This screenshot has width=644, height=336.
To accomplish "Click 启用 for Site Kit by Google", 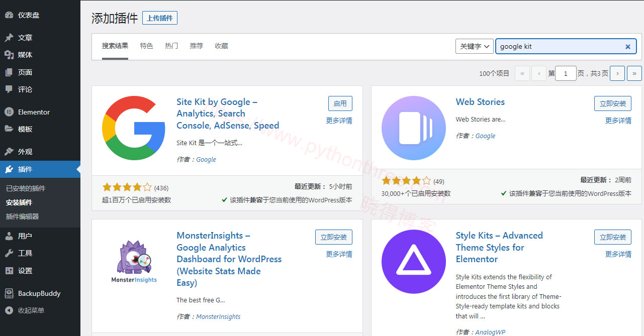I will point(340,103).
